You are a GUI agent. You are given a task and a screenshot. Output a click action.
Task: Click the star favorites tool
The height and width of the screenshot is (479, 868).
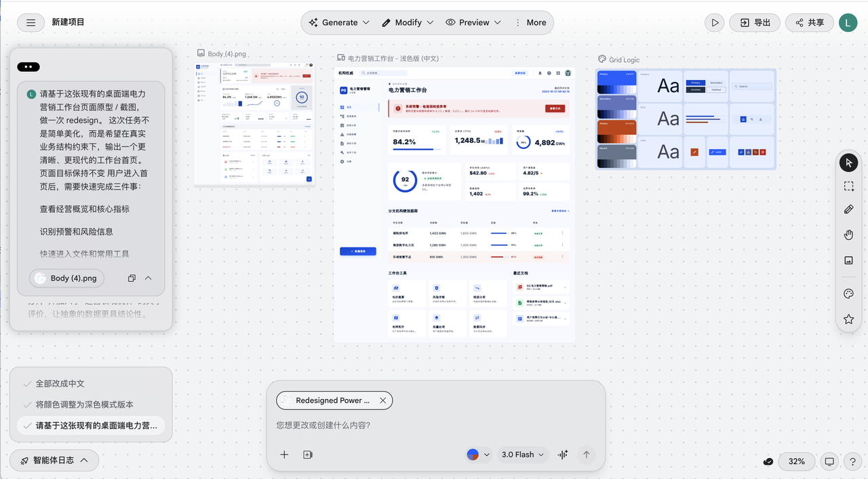pyautogui.click(x=848, y=319)
